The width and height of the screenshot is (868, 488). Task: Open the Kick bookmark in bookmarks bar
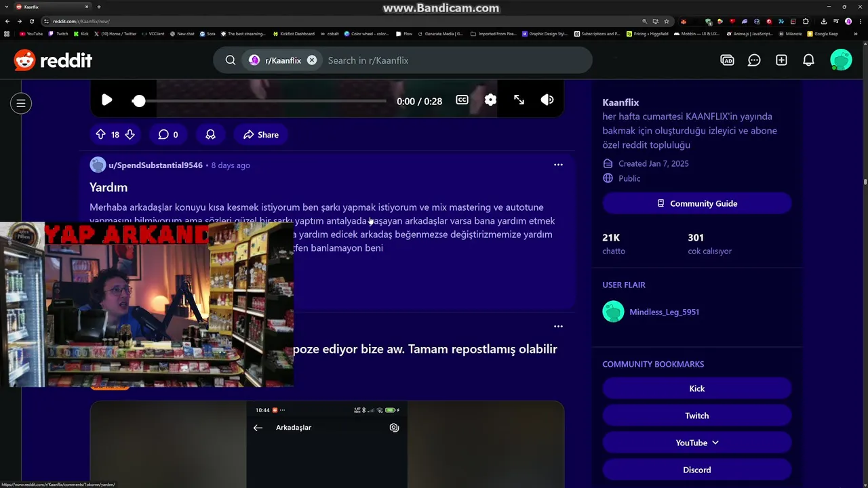(x=81, y=34)
